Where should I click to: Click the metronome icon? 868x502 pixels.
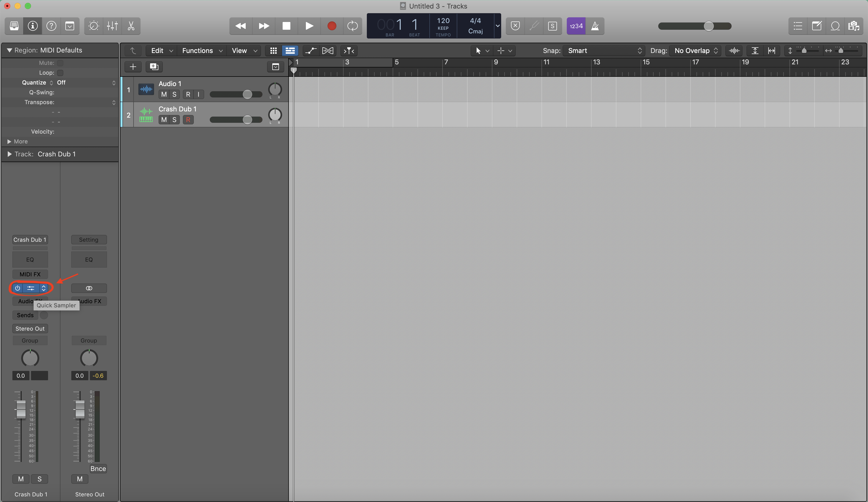(x=595, y=26)
